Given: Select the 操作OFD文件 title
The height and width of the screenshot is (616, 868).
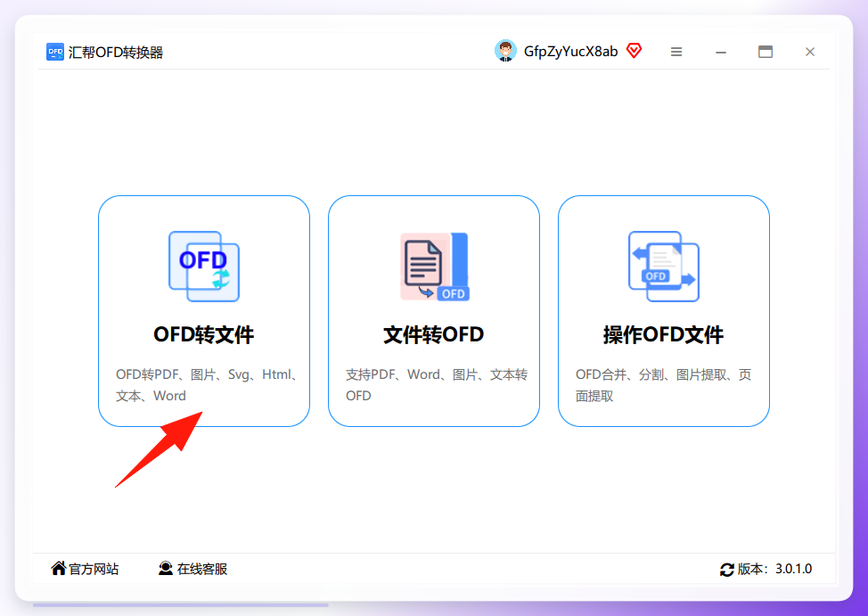Looking at the screenshot, I should point(663,334).
